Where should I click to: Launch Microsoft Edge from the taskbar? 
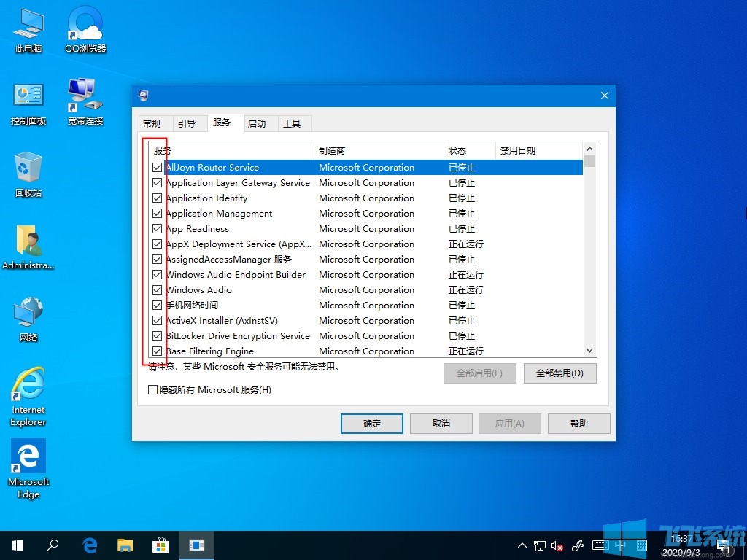(x=89, y=545)
